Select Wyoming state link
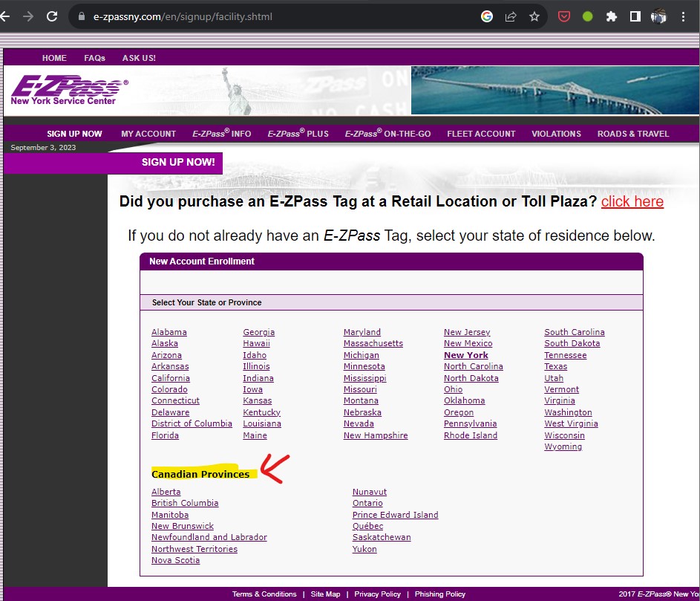This screenshot has height=601, width=700. pyautogui.click(x=563, y=446)
